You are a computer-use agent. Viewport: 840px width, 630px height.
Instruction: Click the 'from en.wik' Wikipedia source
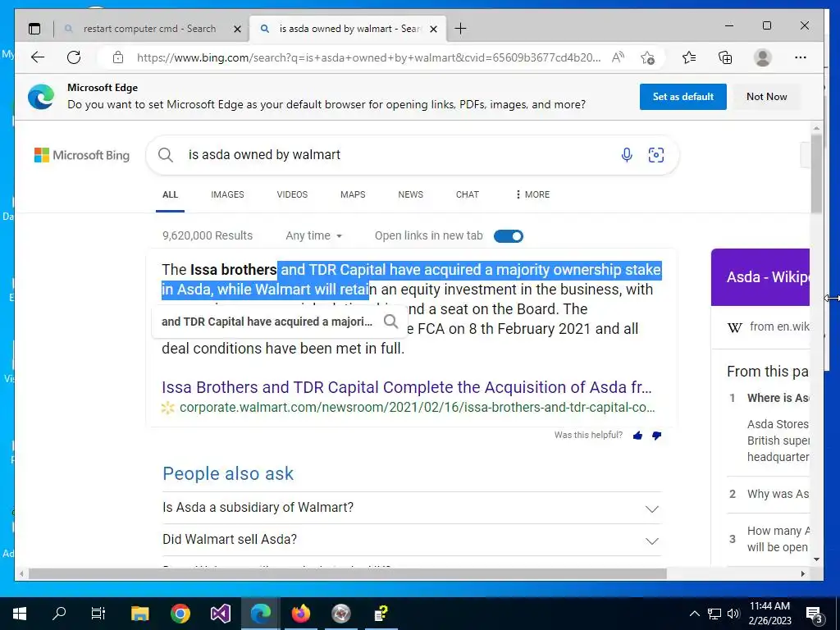pyautogui.click(x=768, y=326)
